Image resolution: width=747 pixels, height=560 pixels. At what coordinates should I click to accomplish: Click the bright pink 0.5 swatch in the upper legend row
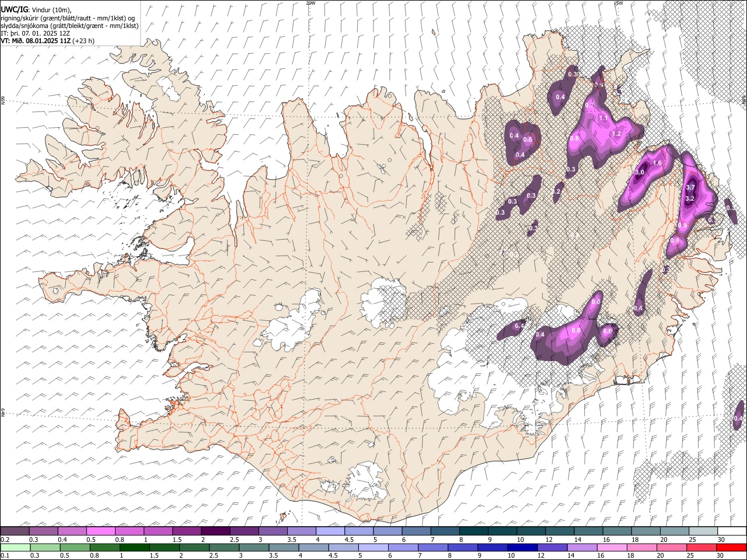point(101,531)
